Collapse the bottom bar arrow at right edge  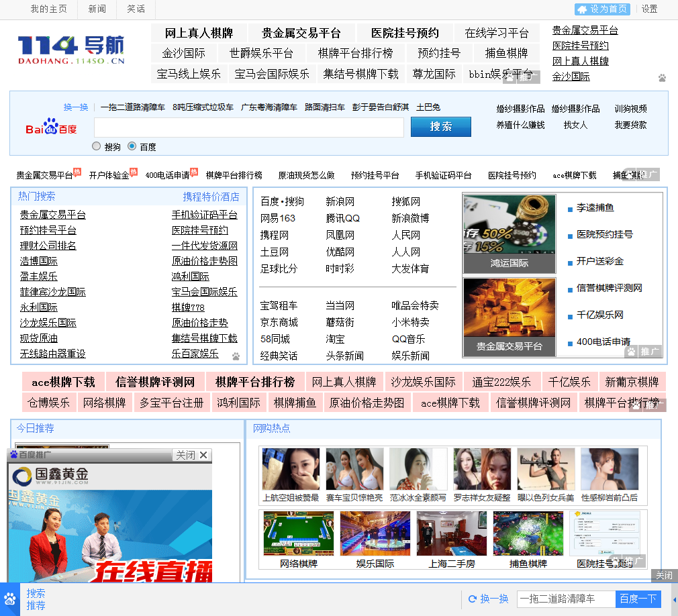pos(675,600)
